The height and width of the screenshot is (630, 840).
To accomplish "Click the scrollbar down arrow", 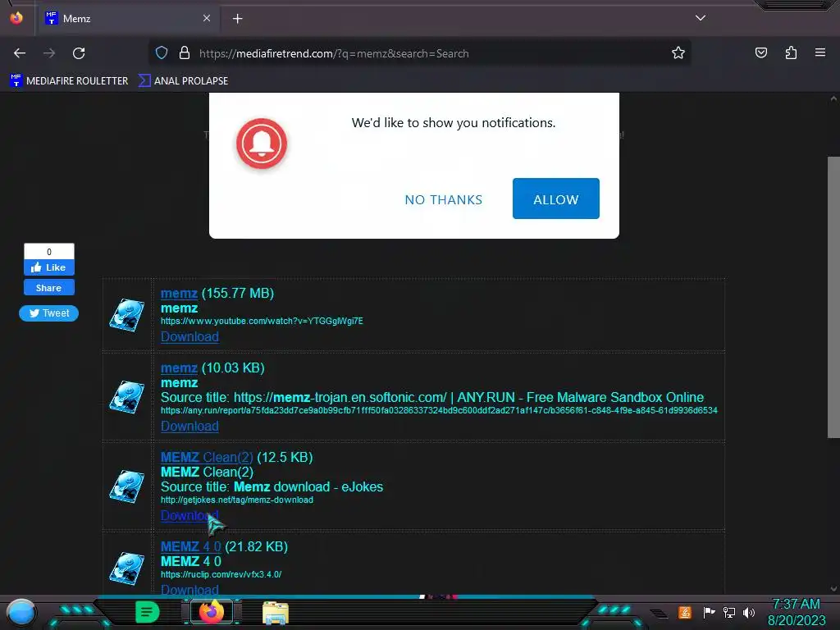I will pos(833,589).
